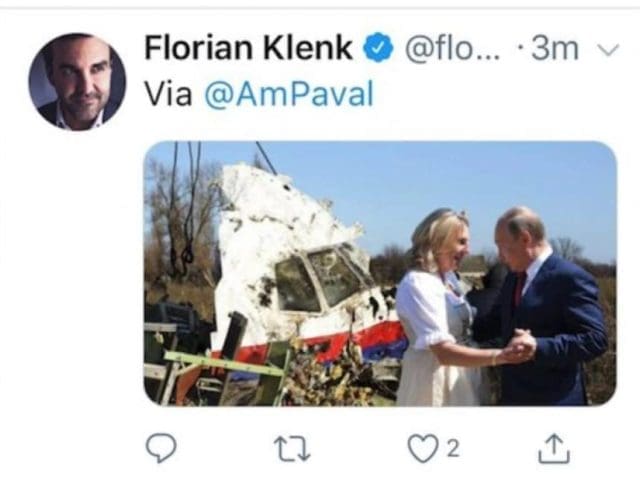Reply to Florian Klenk's tweet

coord(161,449)
